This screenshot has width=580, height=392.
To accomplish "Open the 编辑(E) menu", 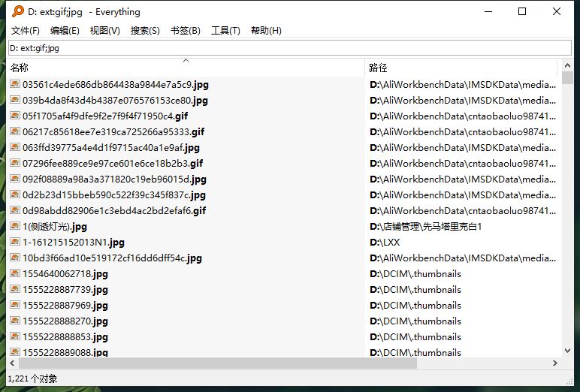I will pyautogui.click(x=65, y=31).
